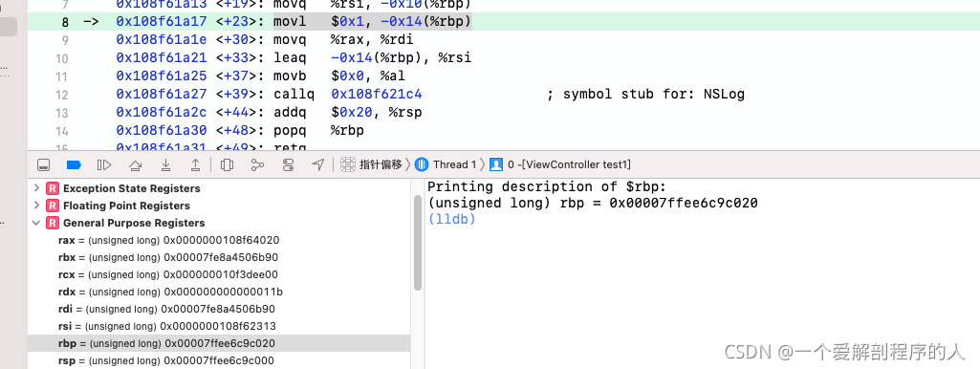Step over the current instruction
Screen dimensions: 980x369
[135, 165]
